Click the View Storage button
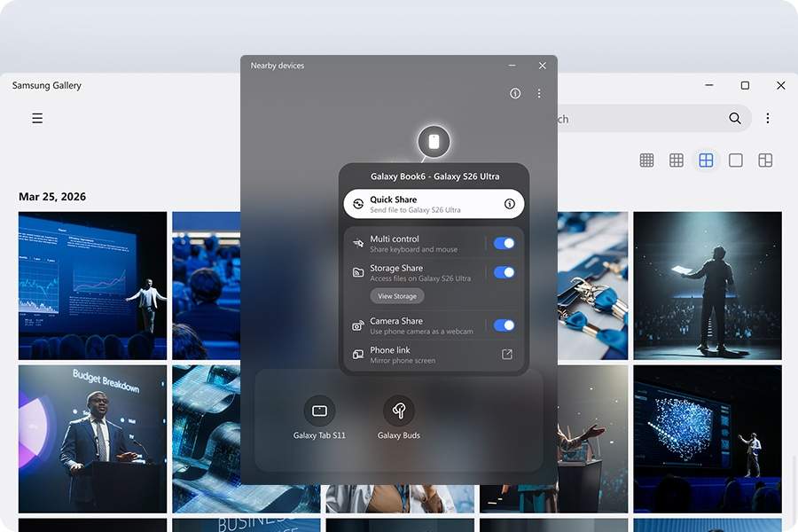The width and height of the screenshot is (798, 532). coord(397,296)
